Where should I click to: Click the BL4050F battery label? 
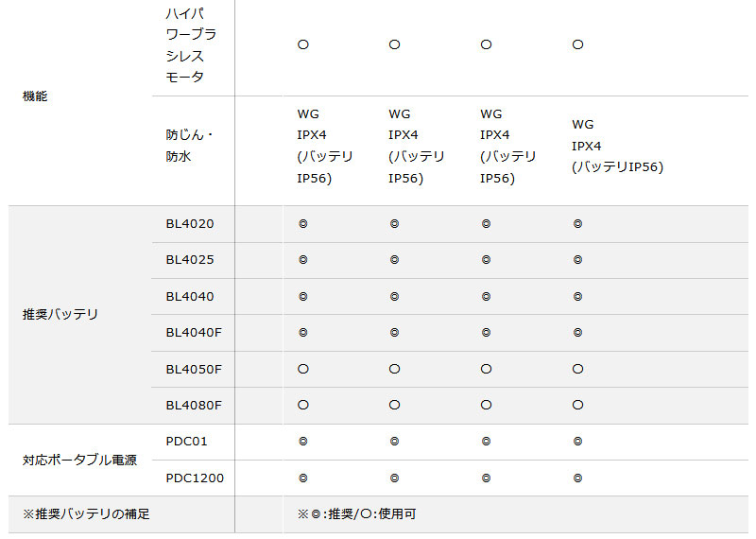click(x=194, y=368)
